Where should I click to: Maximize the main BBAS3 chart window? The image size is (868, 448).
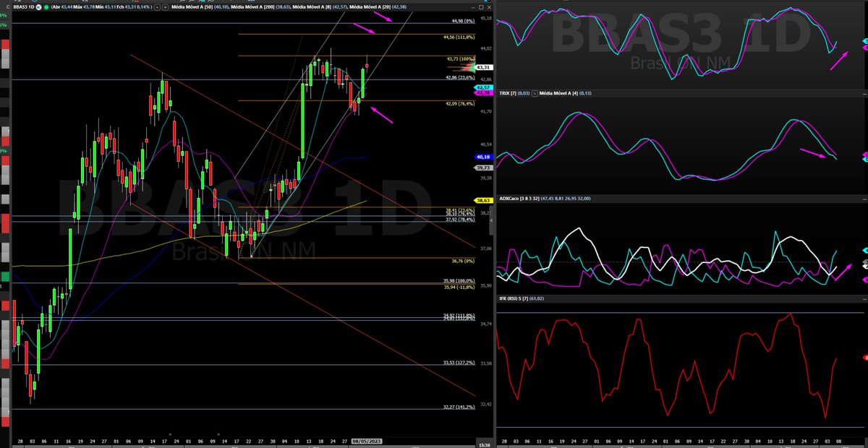(481, 7)
